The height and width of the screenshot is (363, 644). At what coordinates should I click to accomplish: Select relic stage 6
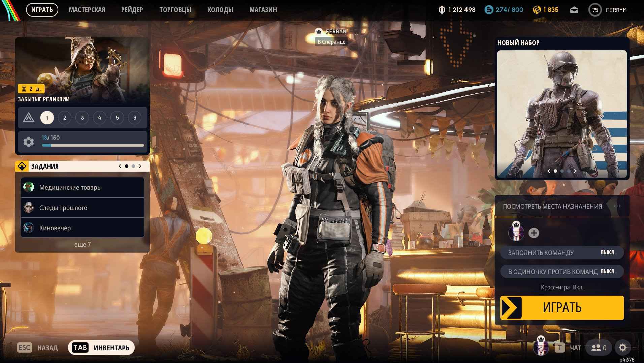coord(135,118)
